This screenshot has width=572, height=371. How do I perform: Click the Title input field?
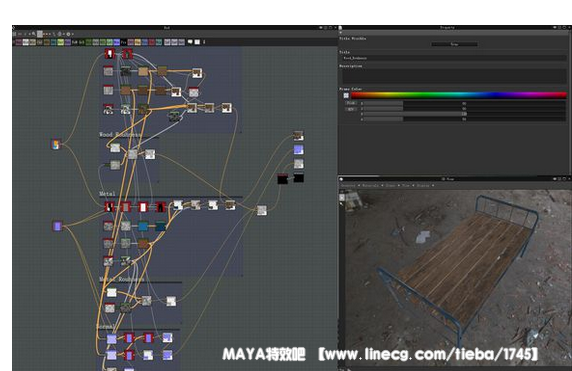click(x=454, y=58)
